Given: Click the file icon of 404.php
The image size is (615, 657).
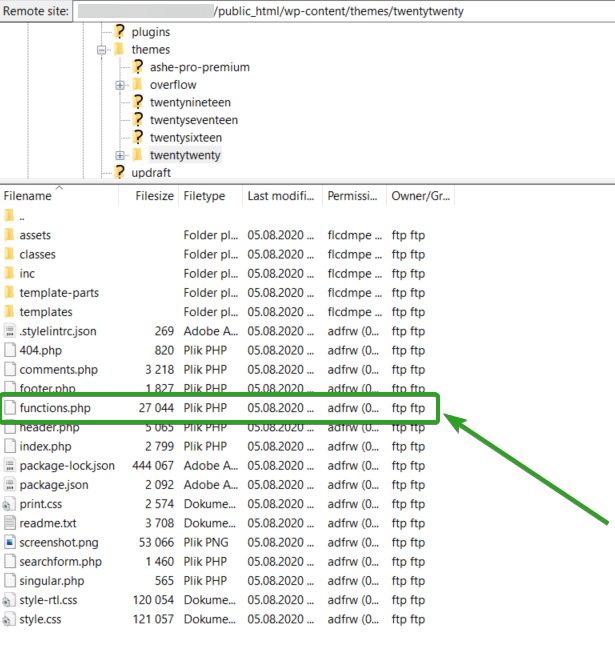Looking at the screenshot, I should [10, 350].
